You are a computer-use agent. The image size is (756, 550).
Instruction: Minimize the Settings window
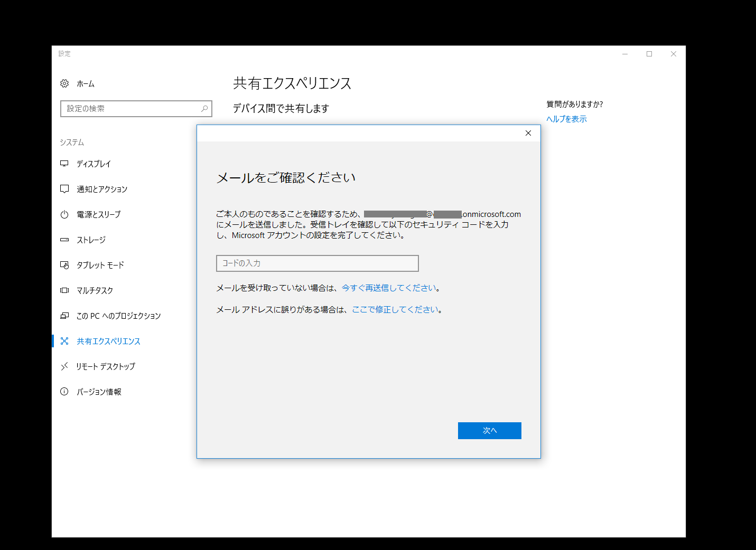click(x=625, y=54)
